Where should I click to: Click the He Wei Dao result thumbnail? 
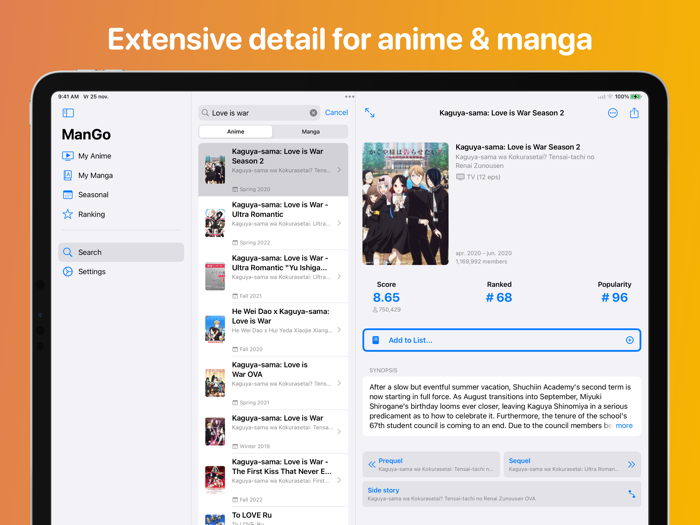coord(215,329)
